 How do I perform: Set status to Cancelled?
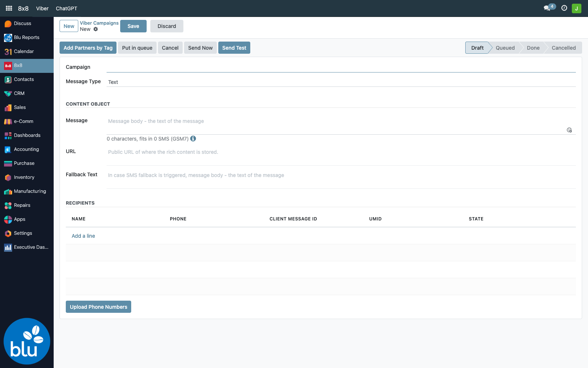point(563,48)
